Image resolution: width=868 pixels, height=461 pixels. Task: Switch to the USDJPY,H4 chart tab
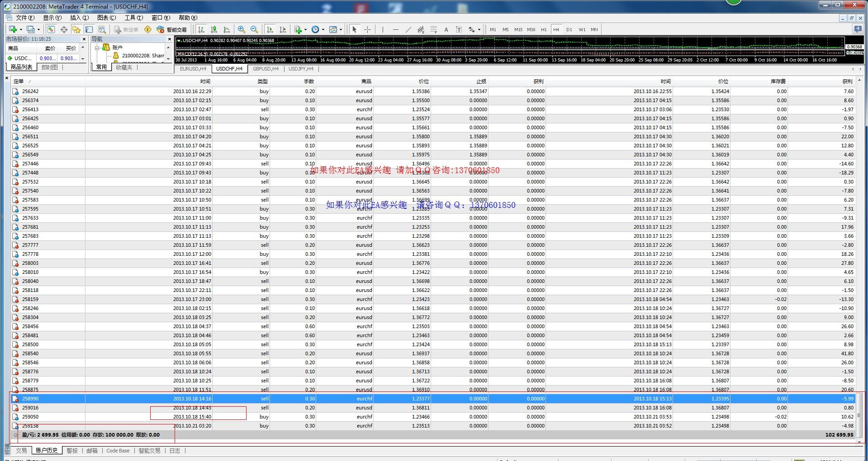tap(301, 69)
